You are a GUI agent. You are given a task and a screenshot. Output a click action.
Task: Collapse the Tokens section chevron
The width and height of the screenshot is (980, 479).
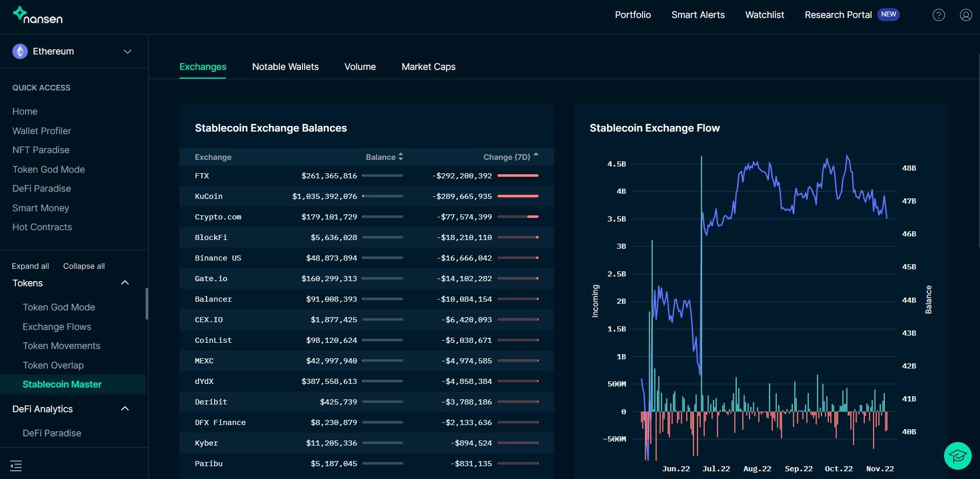pyautogui.click(x=125, y=283)
